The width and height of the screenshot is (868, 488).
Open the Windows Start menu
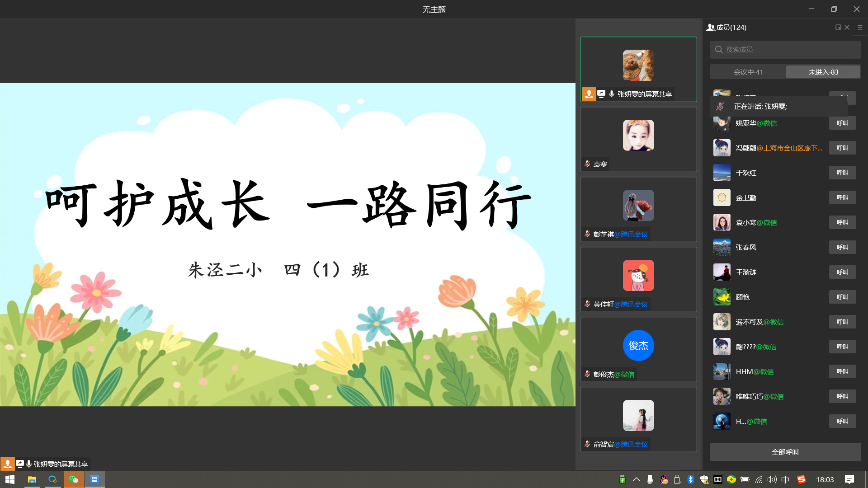tap(10, 479)
